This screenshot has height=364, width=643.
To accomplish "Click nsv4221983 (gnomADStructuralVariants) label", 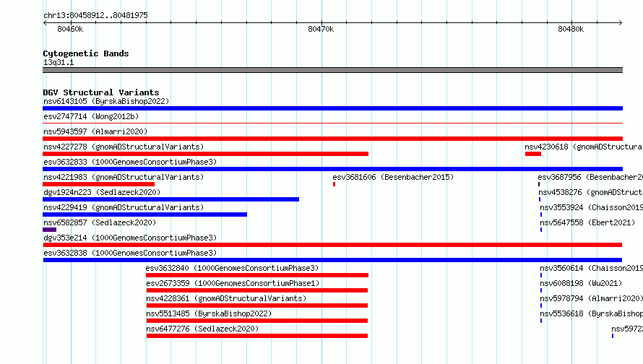I will pyautogui.click(x=124, y=177).
